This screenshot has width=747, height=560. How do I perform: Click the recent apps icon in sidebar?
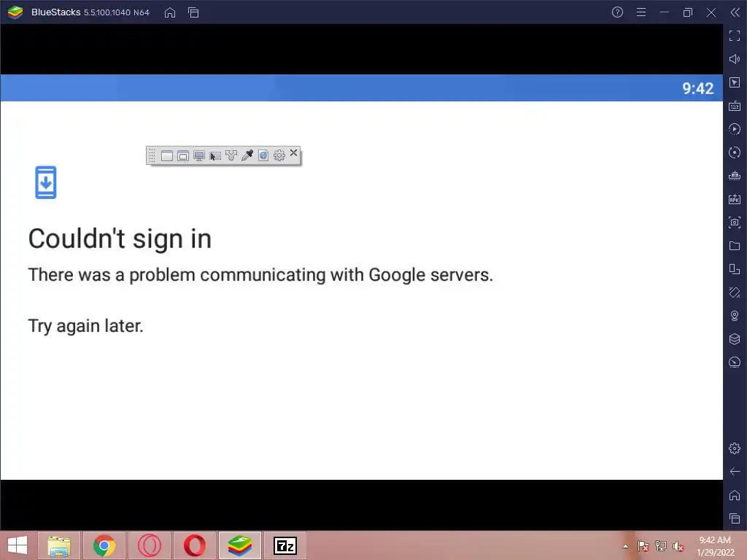(735, 518)
